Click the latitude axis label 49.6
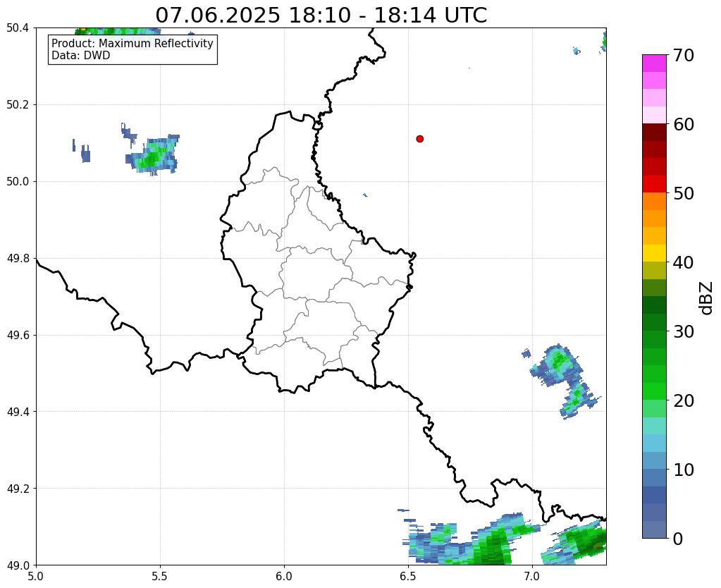This screenshot has height=588, width=721. 18,336
